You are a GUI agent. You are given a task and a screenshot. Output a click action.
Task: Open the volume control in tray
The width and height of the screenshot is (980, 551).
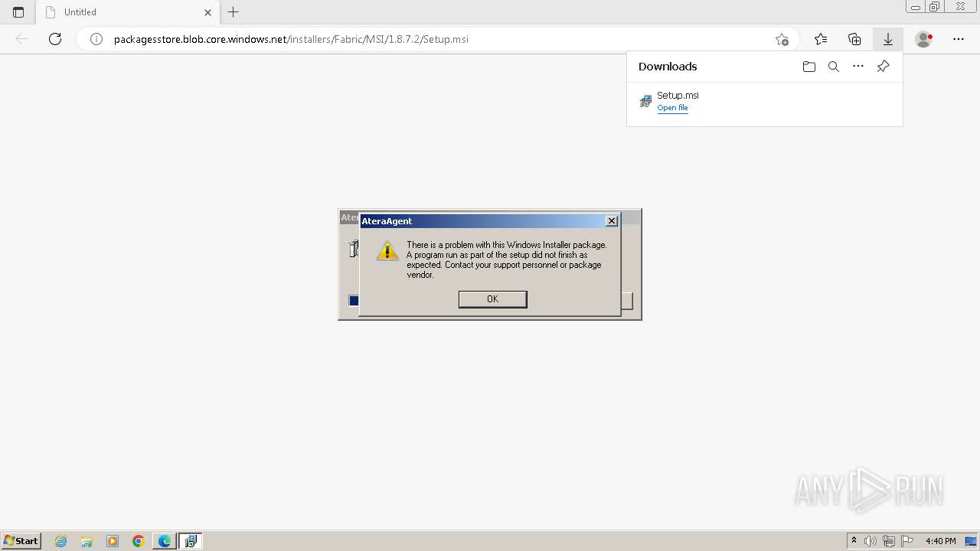click(x=871, y=541)
